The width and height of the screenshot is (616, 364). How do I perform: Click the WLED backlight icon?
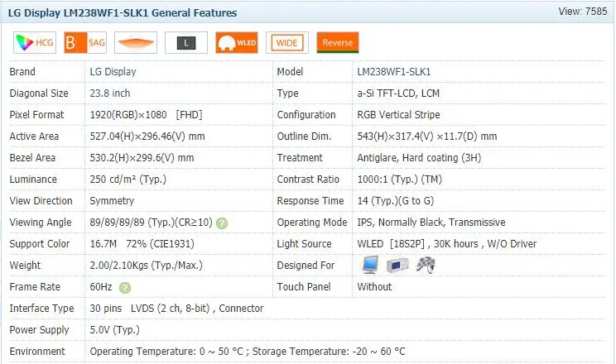click(237, 42)
